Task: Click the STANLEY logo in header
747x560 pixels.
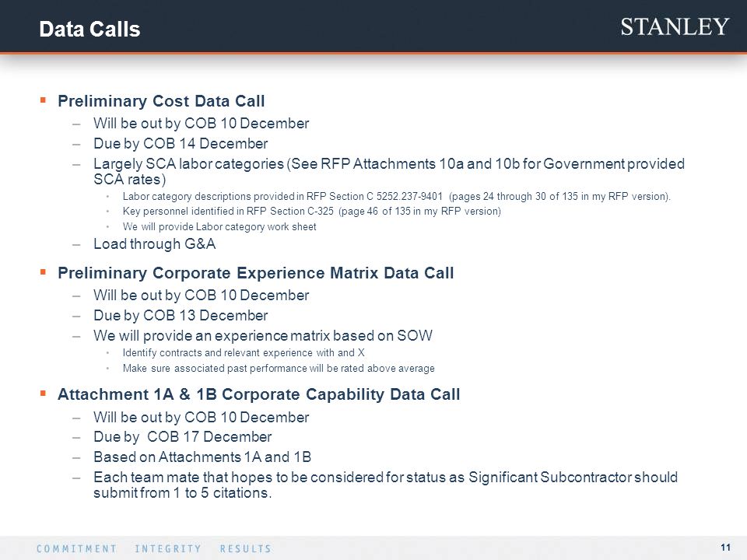Action: point(675,26)
